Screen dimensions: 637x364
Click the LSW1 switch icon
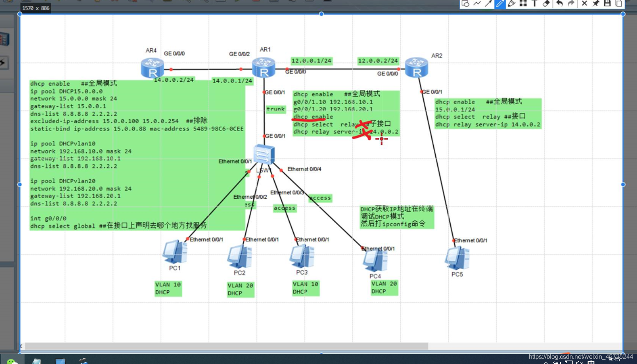tap(264, 155)
